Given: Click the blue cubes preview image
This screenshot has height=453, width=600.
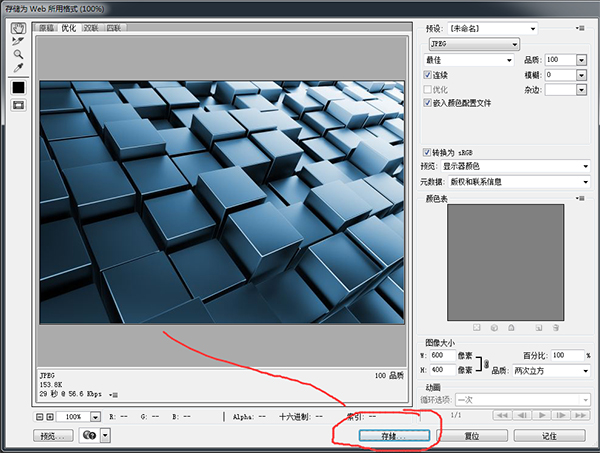Looking at the screenshot, I should click(x=222, y=202).
